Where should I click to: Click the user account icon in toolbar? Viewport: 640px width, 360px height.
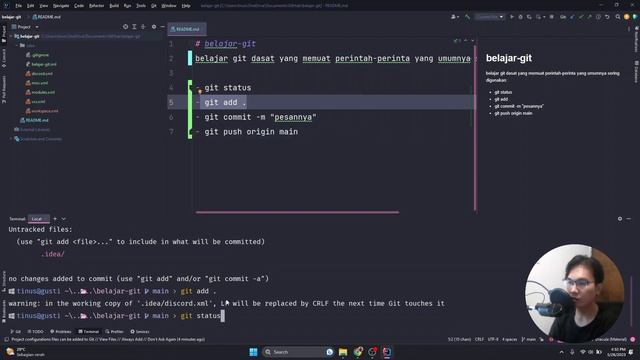tap(454, 17)
